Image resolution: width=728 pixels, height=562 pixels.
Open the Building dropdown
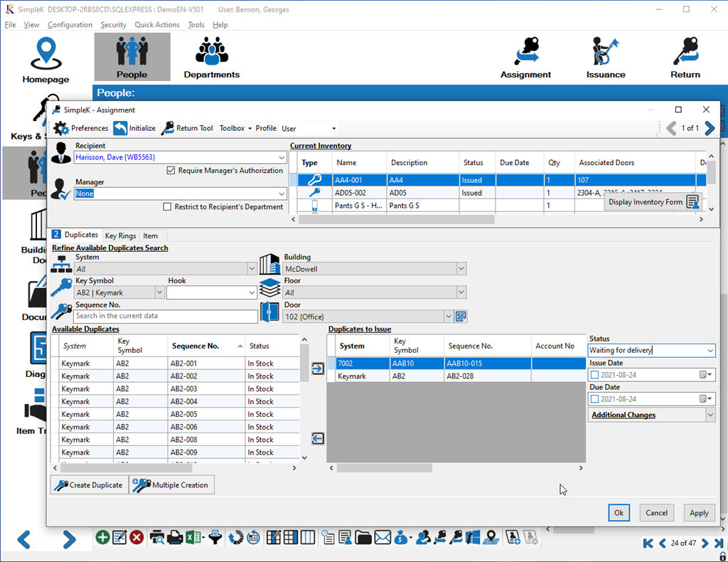[461, 268]
